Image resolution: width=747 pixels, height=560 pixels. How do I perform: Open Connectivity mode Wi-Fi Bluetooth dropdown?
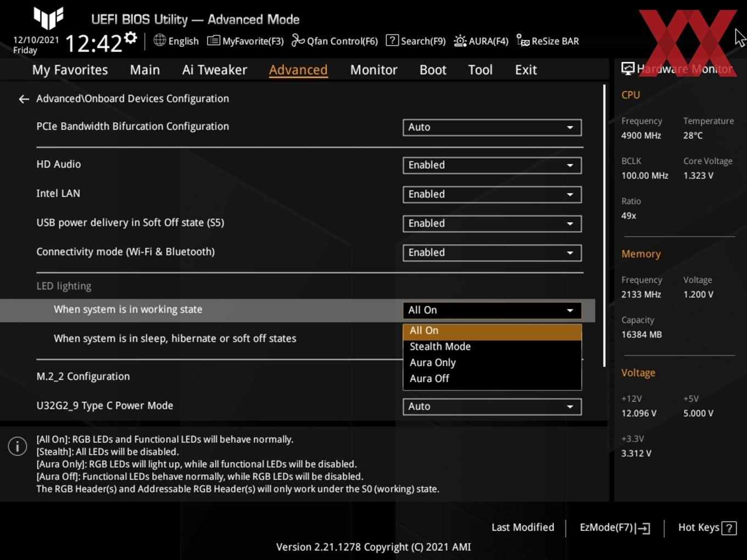click(492, 253)
